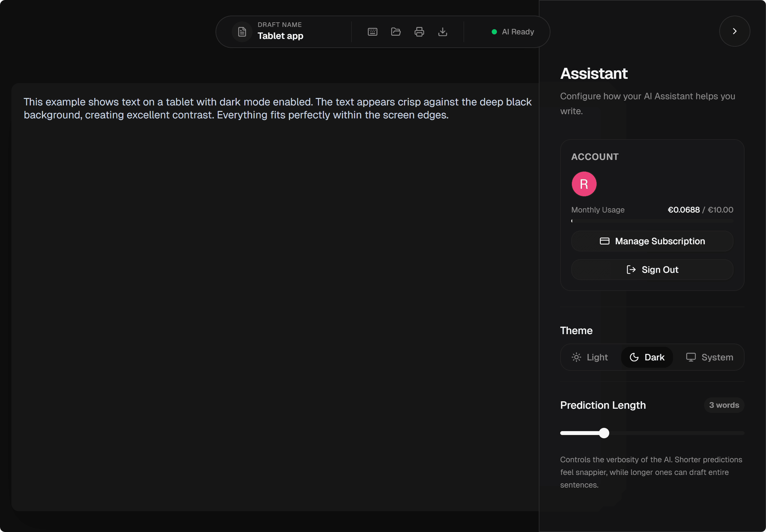Collapse the Assistant panel with chevron
This screenshot has height=532, width=766.
tap(734, 31)
